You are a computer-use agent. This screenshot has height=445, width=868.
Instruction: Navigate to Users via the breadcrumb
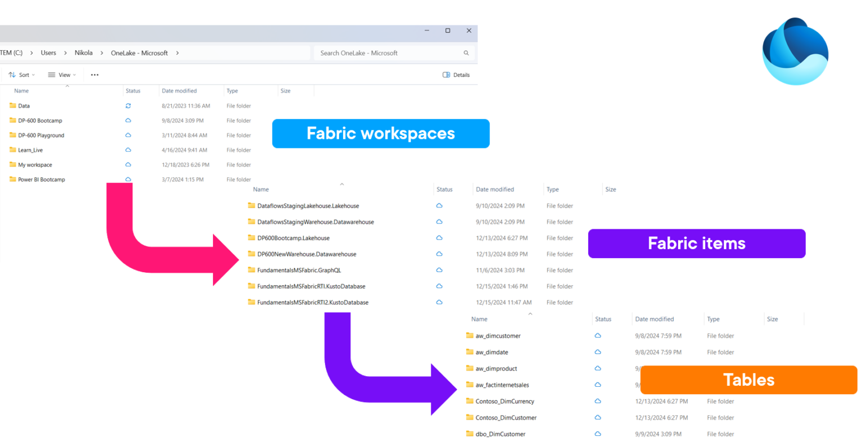tap(48, 53)
